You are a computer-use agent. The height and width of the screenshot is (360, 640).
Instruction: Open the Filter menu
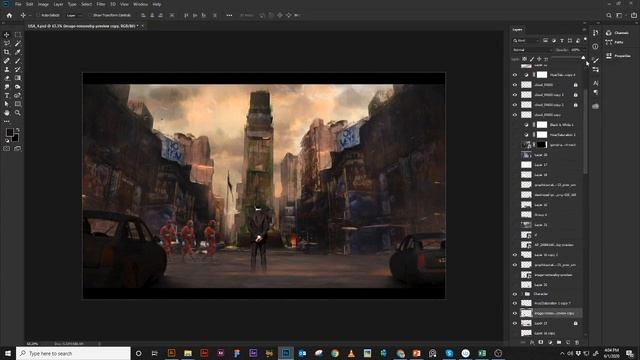(101, 4)
